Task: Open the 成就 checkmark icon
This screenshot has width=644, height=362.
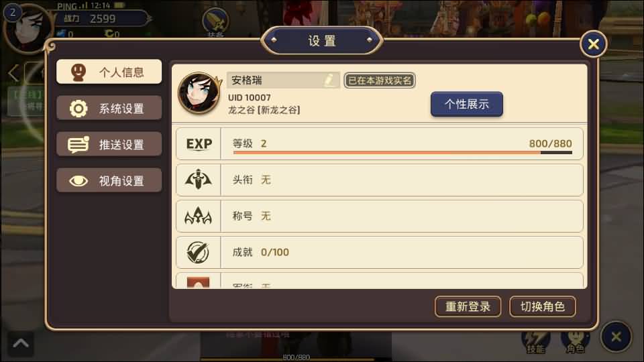Action: tap(198, 252)
